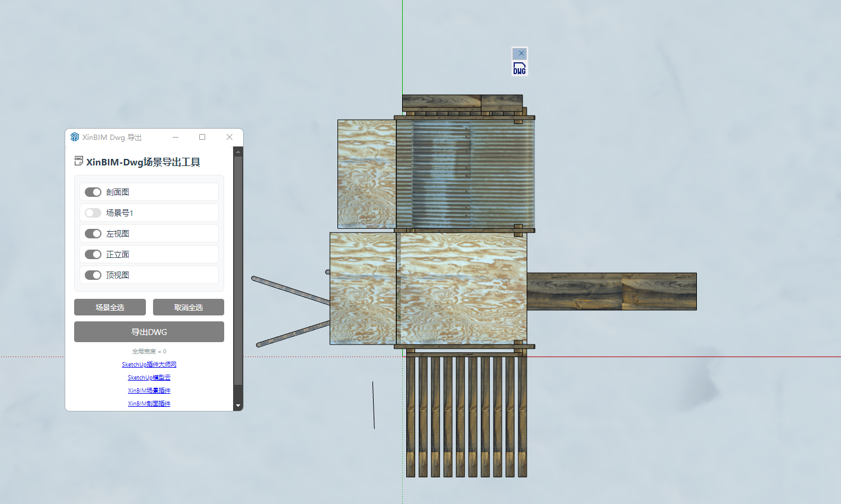The width and height of the screenshot is (841, 504).
Task: Click the dialog scrollbar down arrow
Action: (238, 406)
